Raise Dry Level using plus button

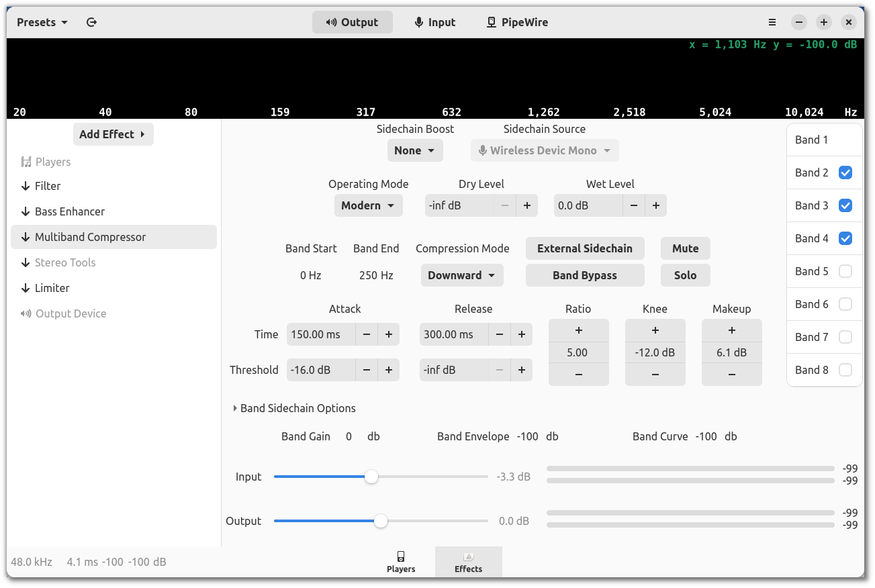(x=526, y=205)
